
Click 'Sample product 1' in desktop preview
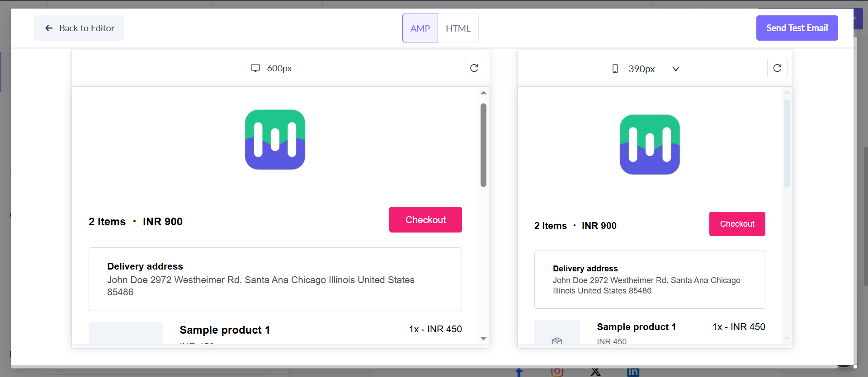(x=225, y=330)
